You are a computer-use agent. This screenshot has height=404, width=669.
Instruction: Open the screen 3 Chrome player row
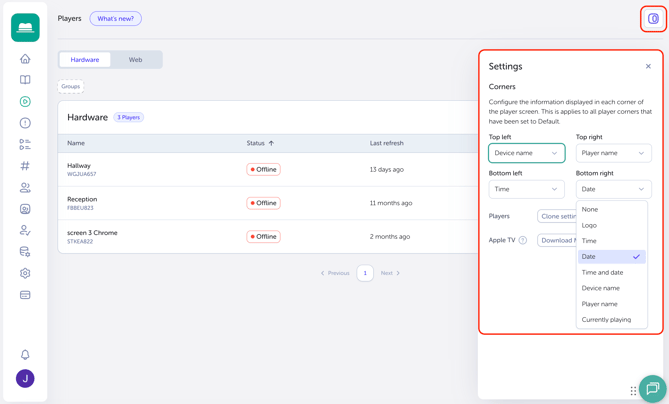(268, 236)
